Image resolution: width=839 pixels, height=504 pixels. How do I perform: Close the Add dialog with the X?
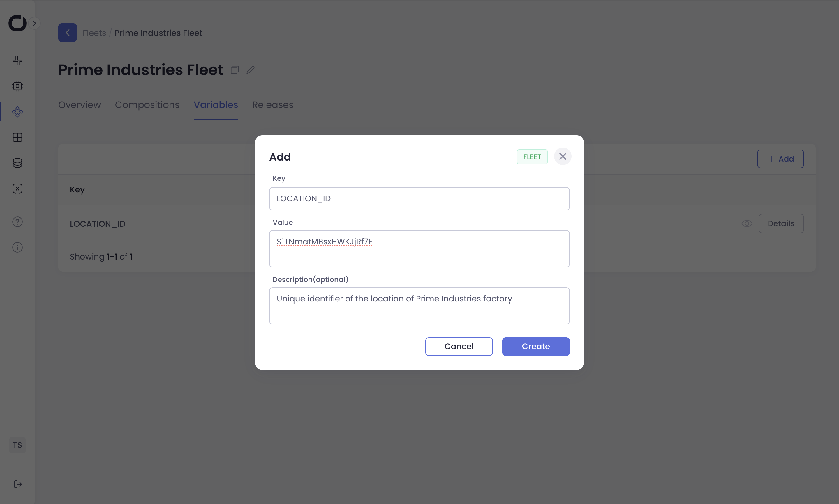coord(563,156)
